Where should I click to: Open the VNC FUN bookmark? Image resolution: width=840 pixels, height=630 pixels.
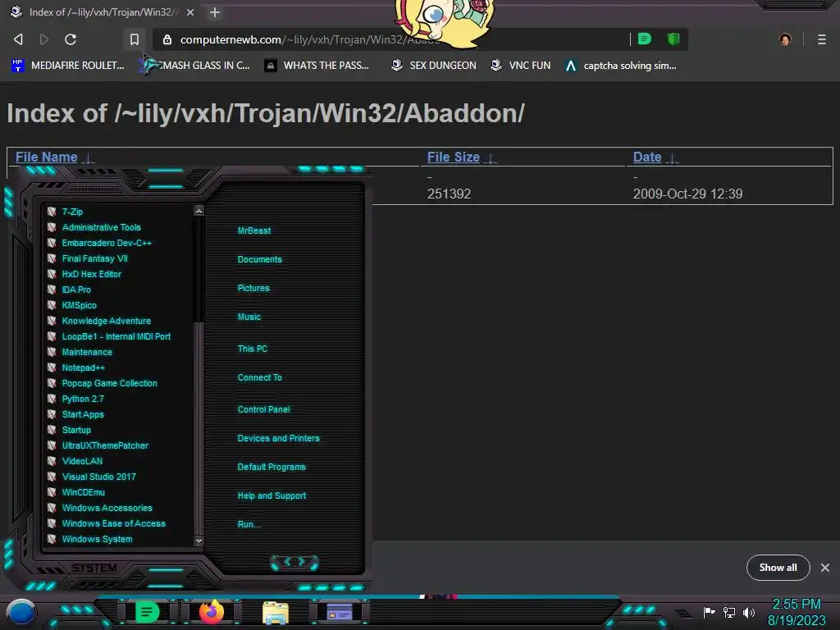tap(521, 66)
